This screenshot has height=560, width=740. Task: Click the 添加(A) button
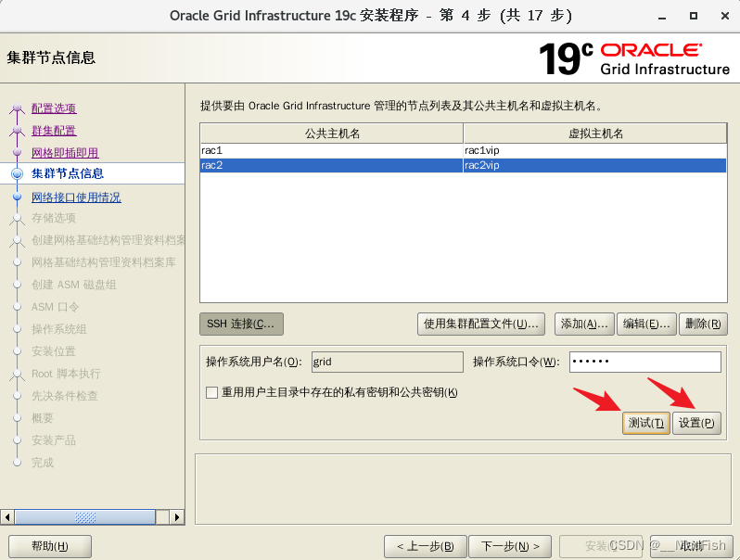click(584, 325)
